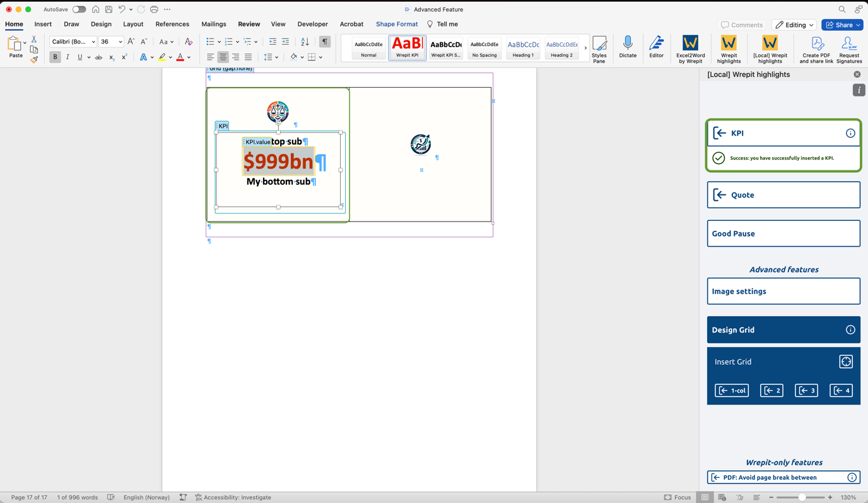
Task: Click the Quote insert button
Action: point(783,195)
